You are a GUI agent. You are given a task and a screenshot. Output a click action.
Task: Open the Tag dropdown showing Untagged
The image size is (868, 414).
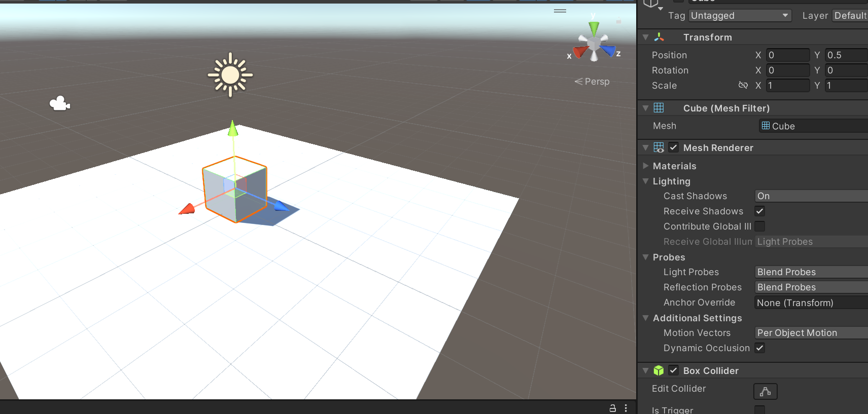click(740, 16)
